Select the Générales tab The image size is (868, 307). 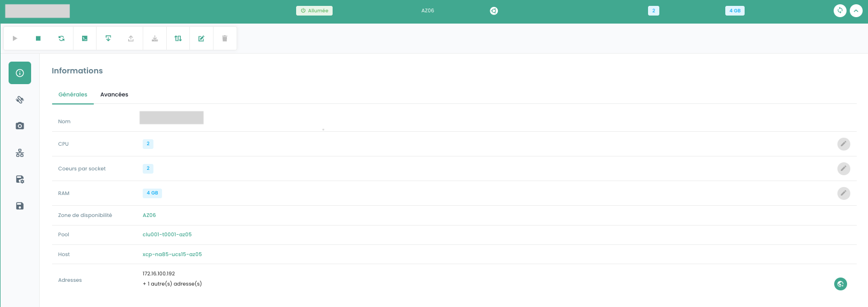click(73, 95)
